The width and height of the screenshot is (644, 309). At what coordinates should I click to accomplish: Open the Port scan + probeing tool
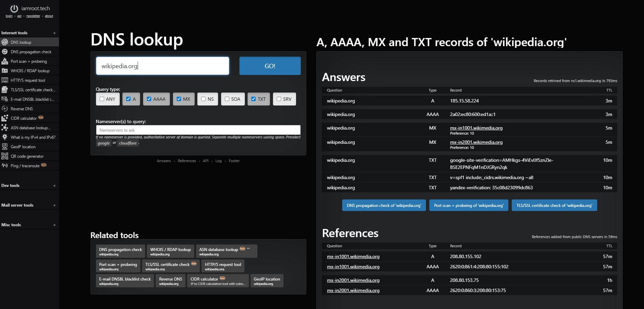click(x=29, y=61)
